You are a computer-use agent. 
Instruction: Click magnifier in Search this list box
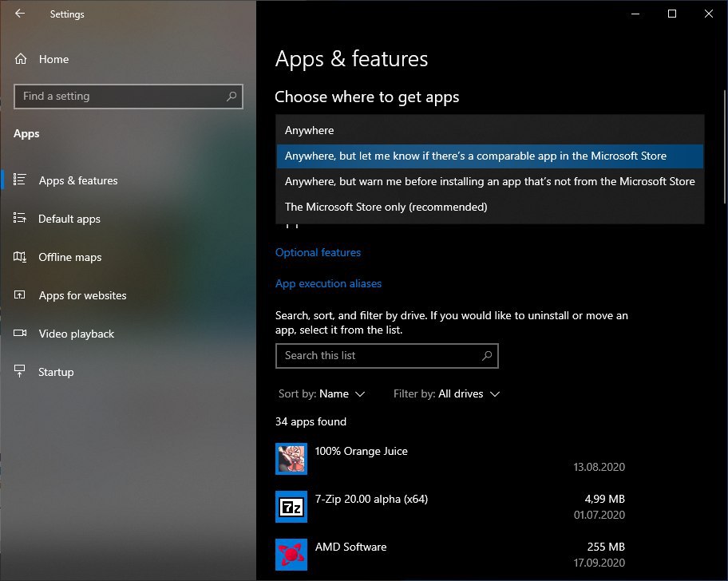pos(487,355)
